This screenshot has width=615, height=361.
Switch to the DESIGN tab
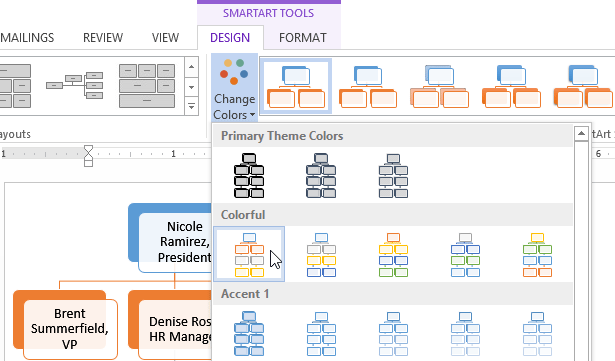pyautogui.click(x=230, y=38)
